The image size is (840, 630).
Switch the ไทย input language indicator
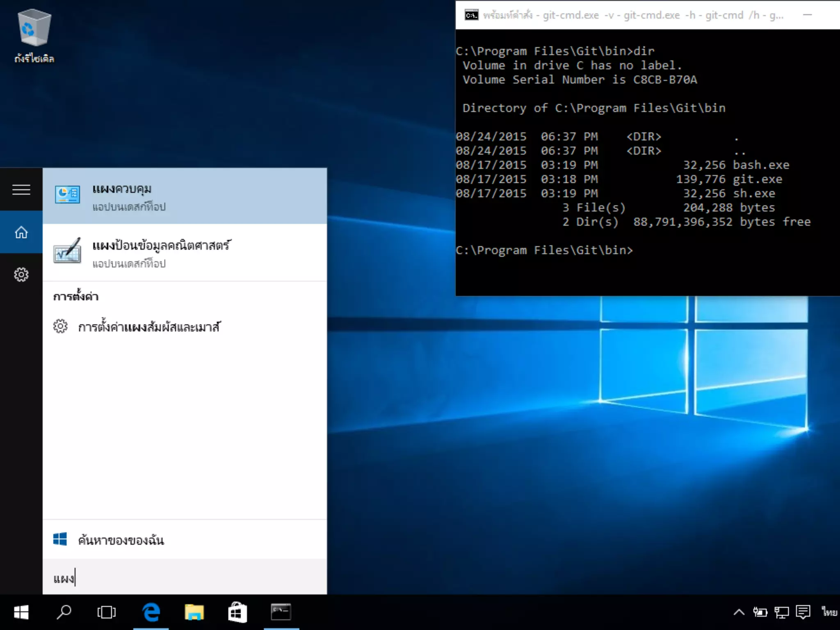[829, 612]
